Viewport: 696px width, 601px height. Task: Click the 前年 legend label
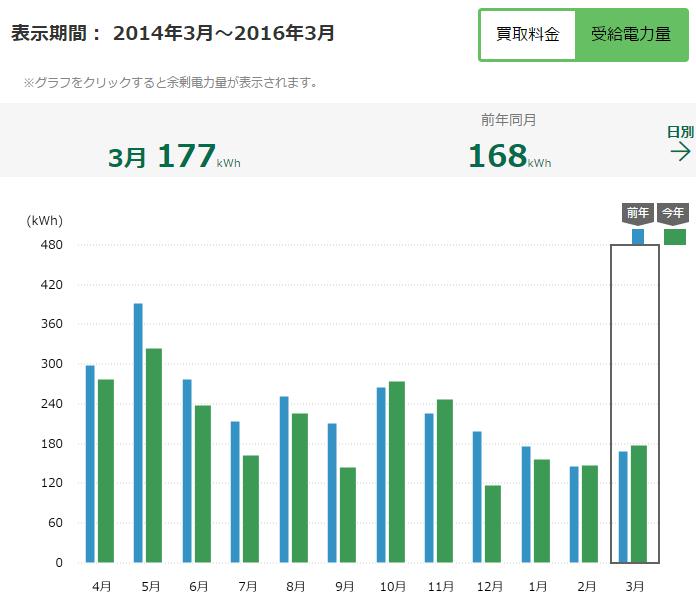[638, 213]
